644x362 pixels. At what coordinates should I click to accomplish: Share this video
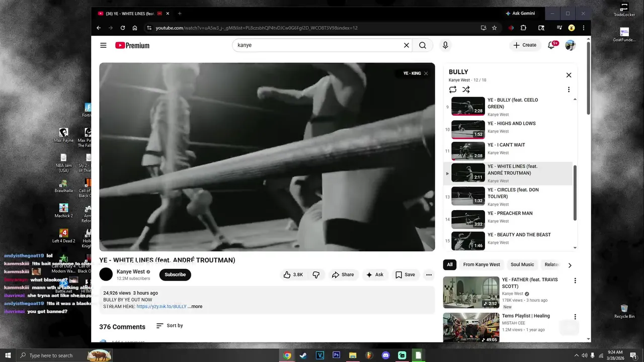pos(343,275)
